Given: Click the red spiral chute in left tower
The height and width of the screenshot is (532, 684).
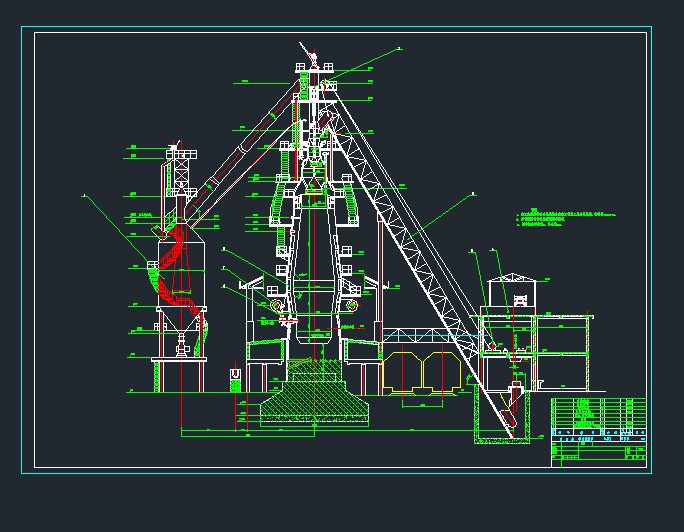Looking at the screenshot, I should point(175,270).
